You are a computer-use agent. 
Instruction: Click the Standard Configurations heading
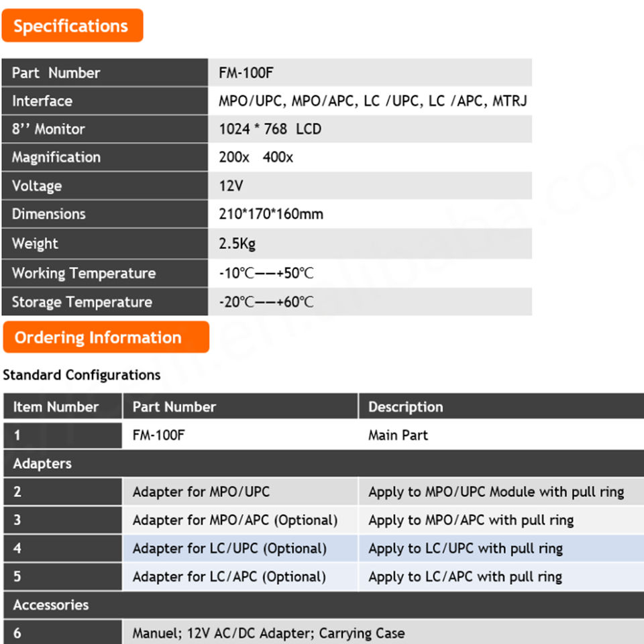(x=82, y=375)
